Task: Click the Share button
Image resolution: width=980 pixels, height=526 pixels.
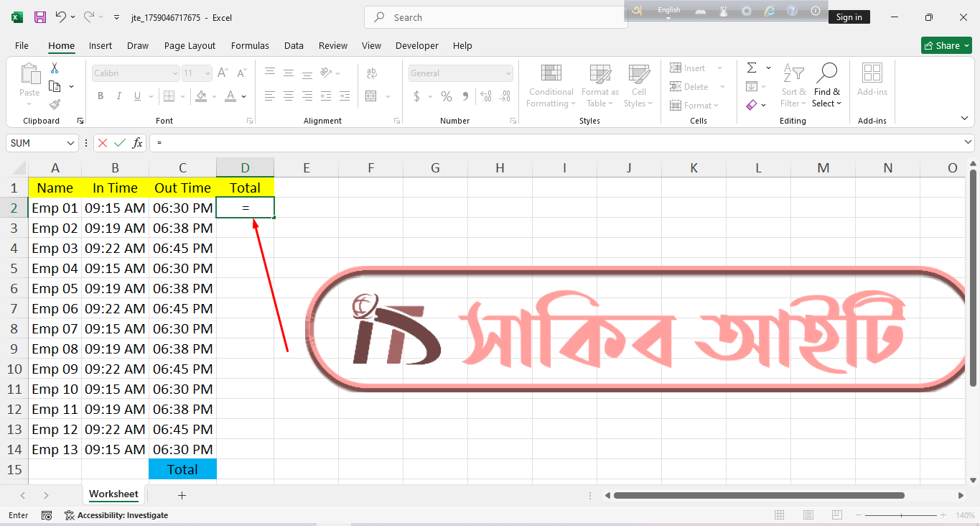Action: click(946, 45)
